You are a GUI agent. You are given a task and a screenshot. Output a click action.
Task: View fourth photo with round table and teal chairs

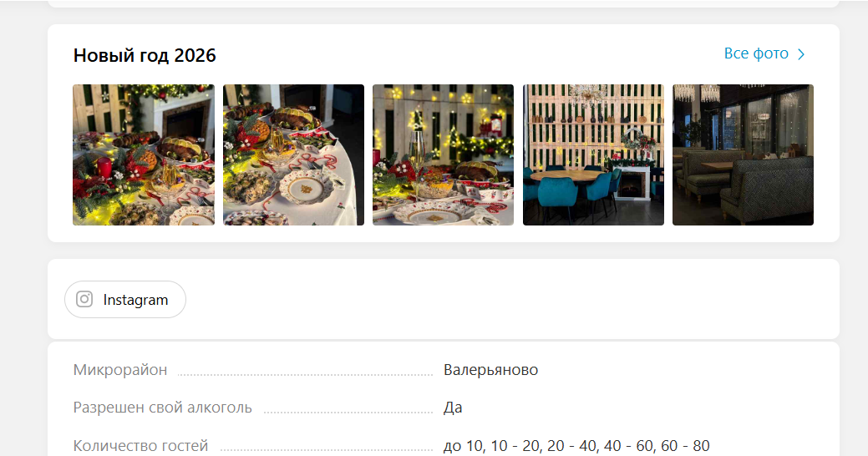[x=593, y=155]
